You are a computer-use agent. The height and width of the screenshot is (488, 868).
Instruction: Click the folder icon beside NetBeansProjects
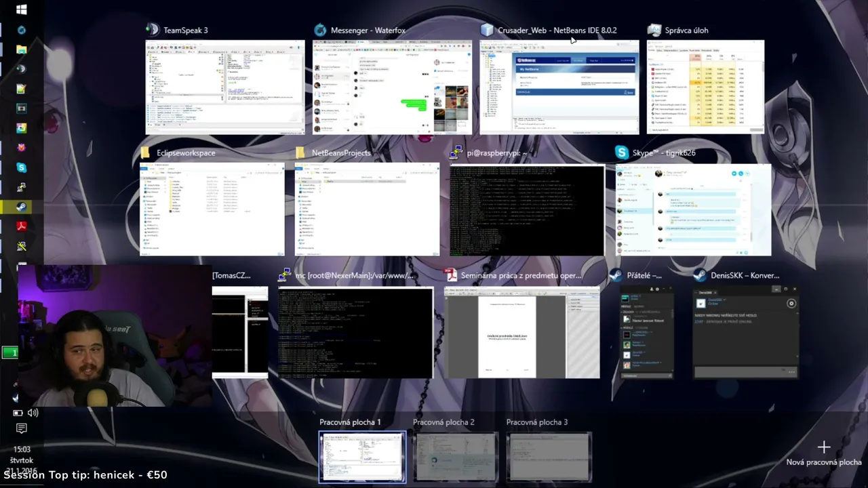coord(300,152)
